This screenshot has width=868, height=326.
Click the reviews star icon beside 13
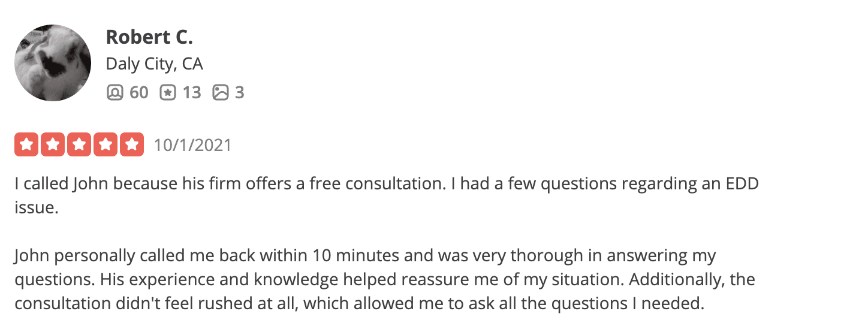[x=167, y=92]
